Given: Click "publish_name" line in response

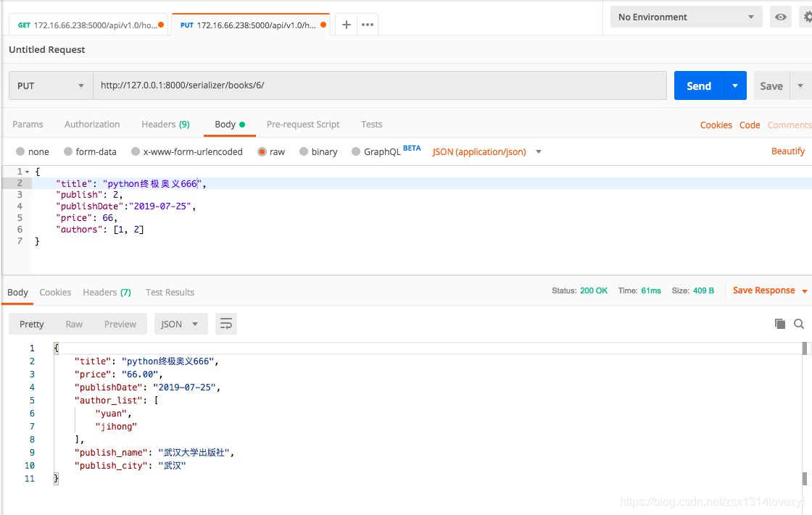Looking at the screenshot, I should [154, 453].
